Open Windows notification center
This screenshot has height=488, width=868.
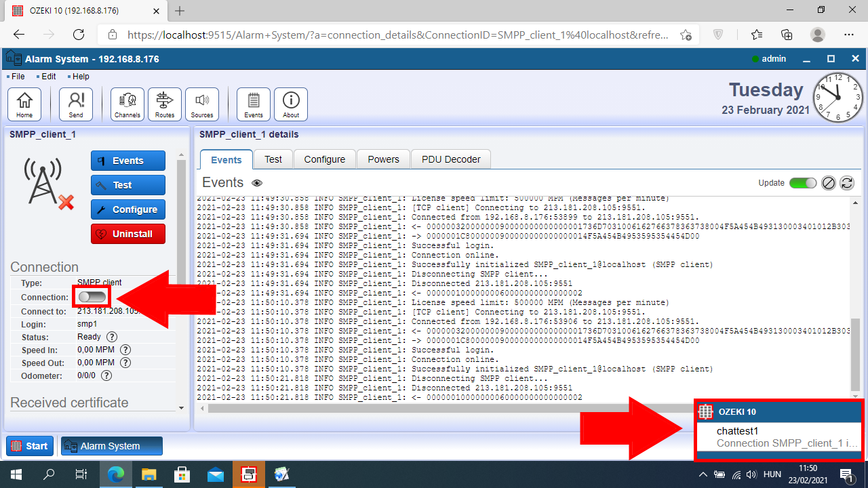846,474
